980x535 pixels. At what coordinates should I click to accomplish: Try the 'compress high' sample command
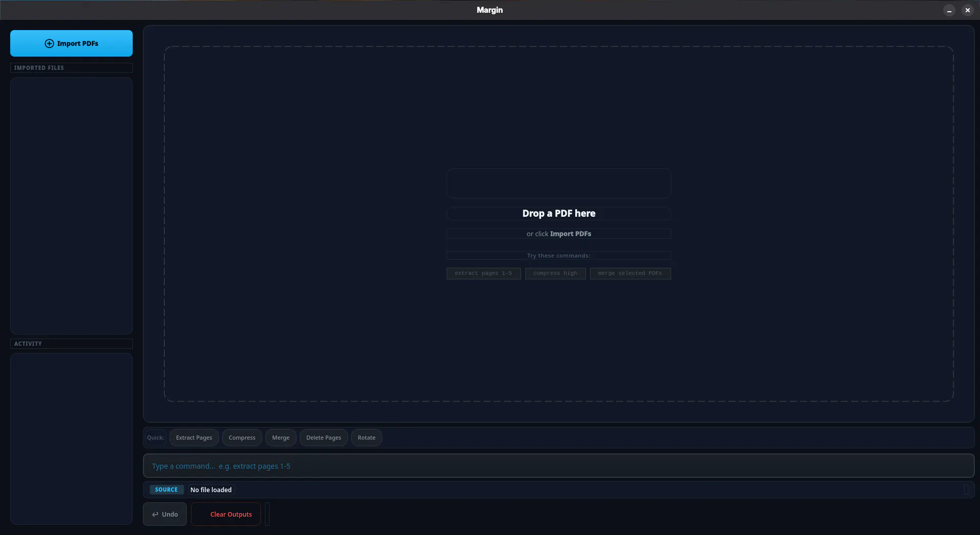pyautogui.click(x=555, y=273)
